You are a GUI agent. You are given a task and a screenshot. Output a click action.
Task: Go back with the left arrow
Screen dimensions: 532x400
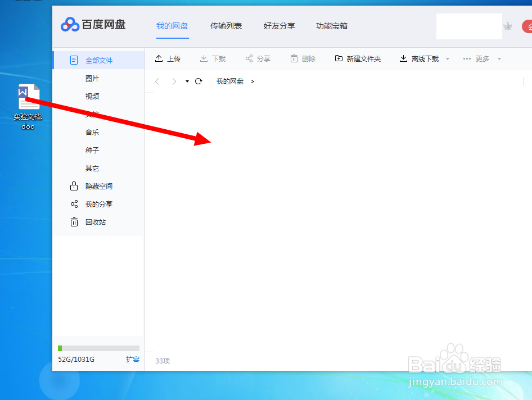[157, 81]
